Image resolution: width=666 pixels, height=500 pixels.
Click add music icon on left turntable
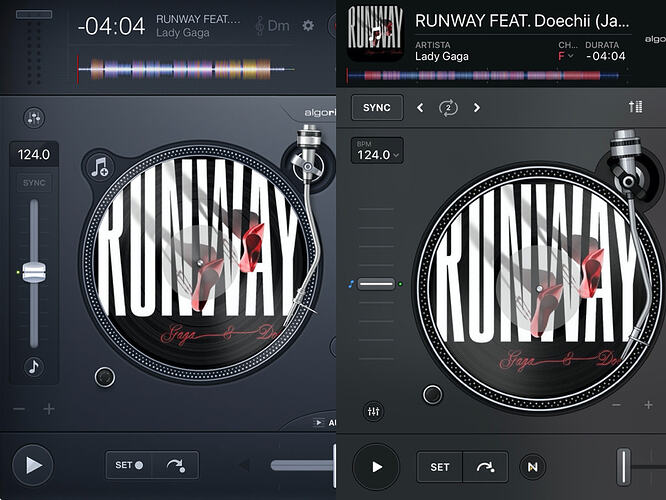(100, 167)
